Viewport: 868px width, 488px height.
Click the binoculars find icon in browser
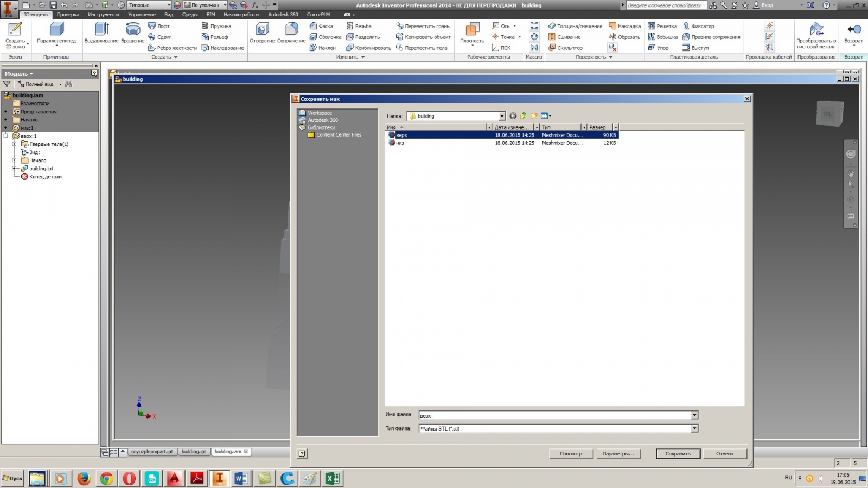[x=68, y=84]
